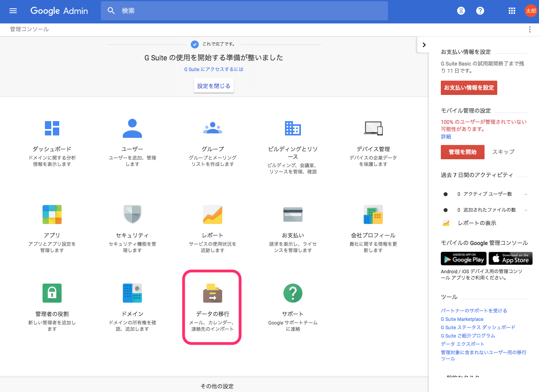The height and width of the screenshot is (392, 539).
Task: Open the アプリ apps icon
Action: pyautogui.click(x=52, y=214)
